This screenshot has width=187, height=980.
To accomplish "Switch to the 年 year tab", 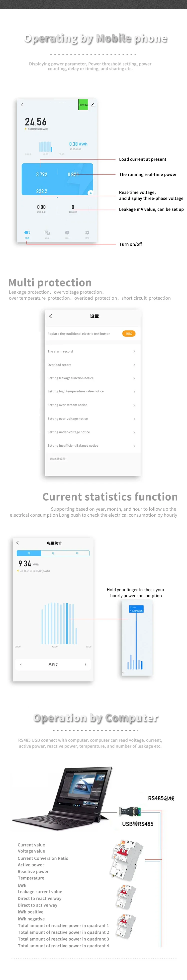I will [77, 553].
